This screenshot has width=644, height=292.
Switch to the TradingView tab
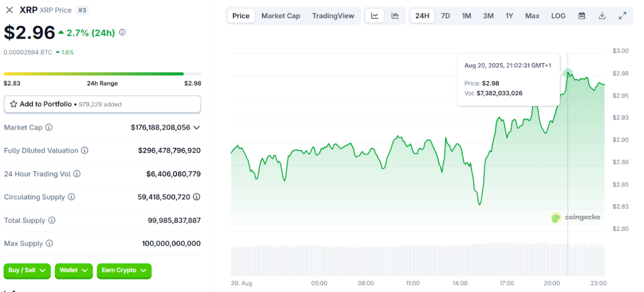pos(333,16)
